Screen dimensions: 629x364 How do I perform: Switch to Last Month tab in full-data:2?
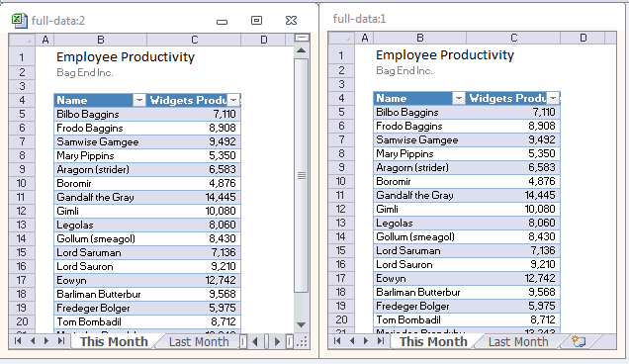199,341
